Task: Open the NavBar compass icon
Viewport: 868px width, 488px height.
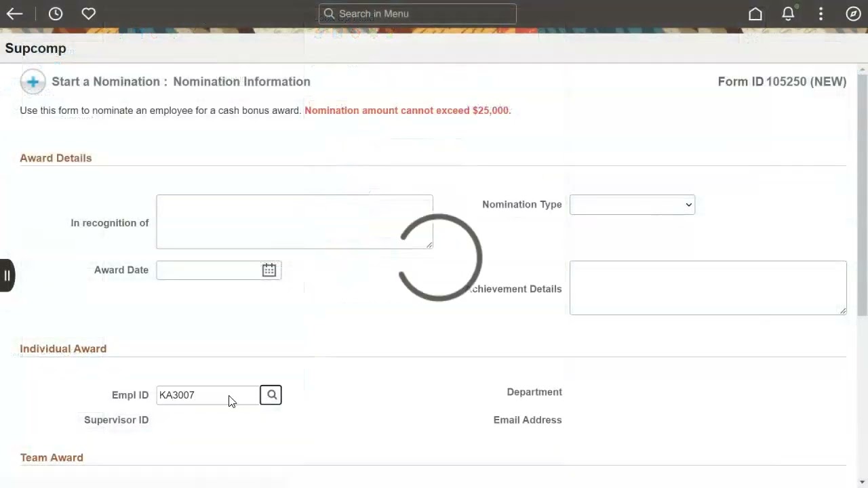Action: point(853,14)
